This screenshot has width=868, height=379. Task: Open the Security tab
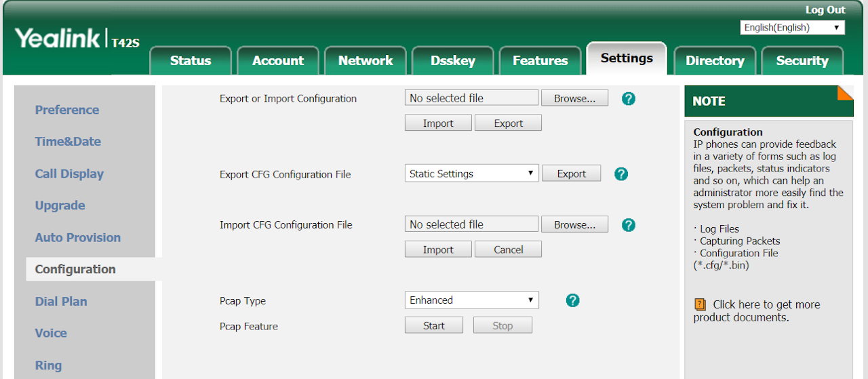tap(802, 61)
